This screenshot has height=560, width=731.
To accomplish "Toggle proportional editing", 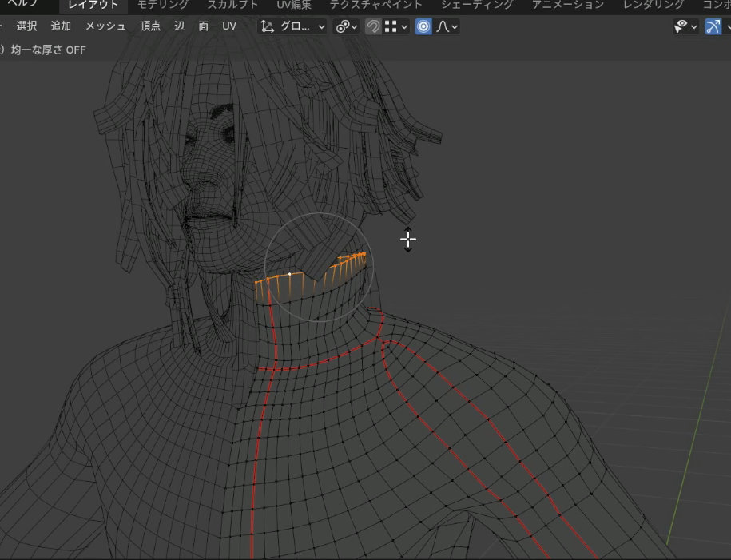I will tap(423, 26).
